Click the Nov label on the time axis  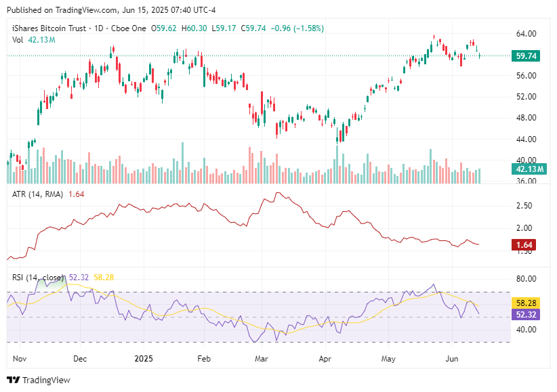(20, 359)
